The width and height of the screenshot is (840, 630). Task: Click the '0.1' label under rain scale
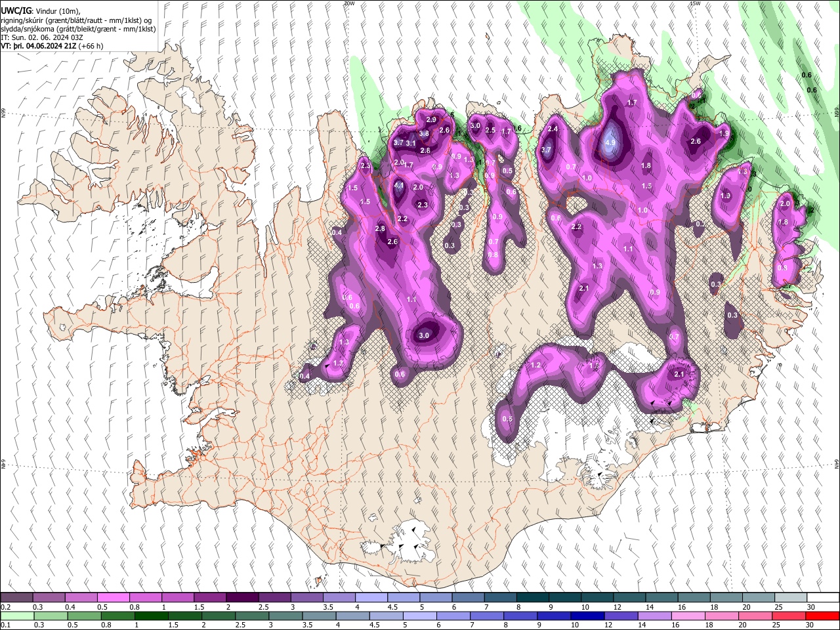[x=5, y=625]
